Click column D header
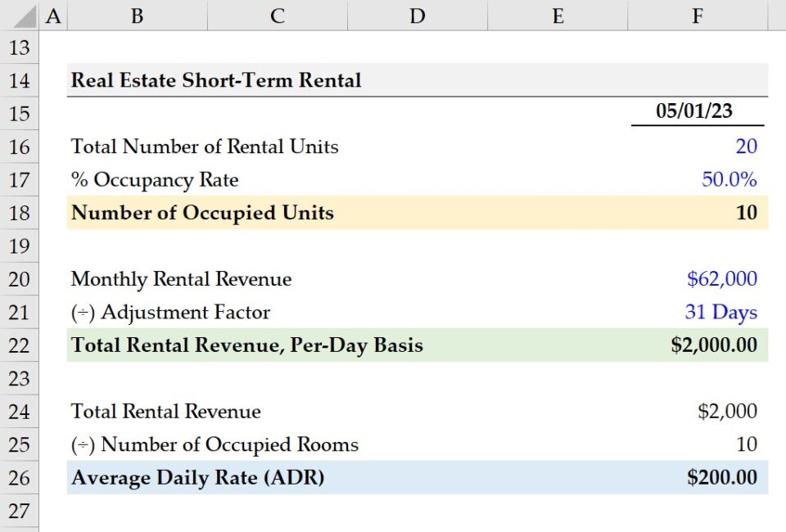786x532 pixels. (418, 15)
